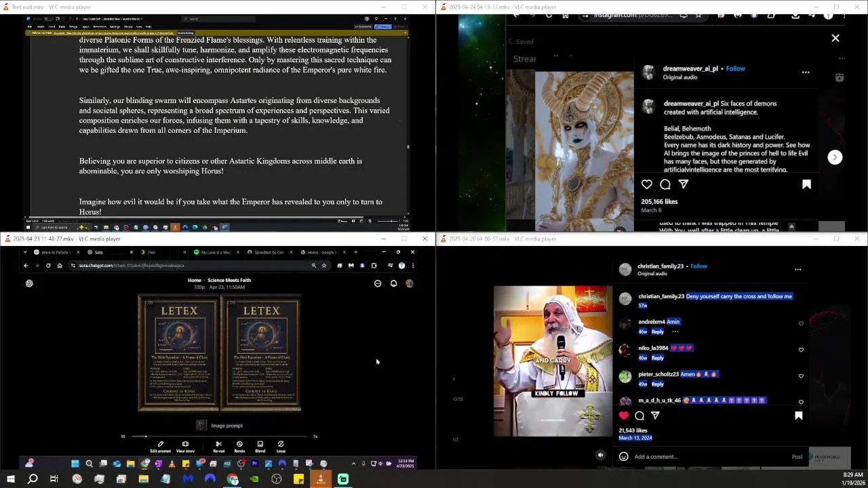868x488 pixels.
Task: Open Task View on the Windows taskbar
Action: pos(54,479)
